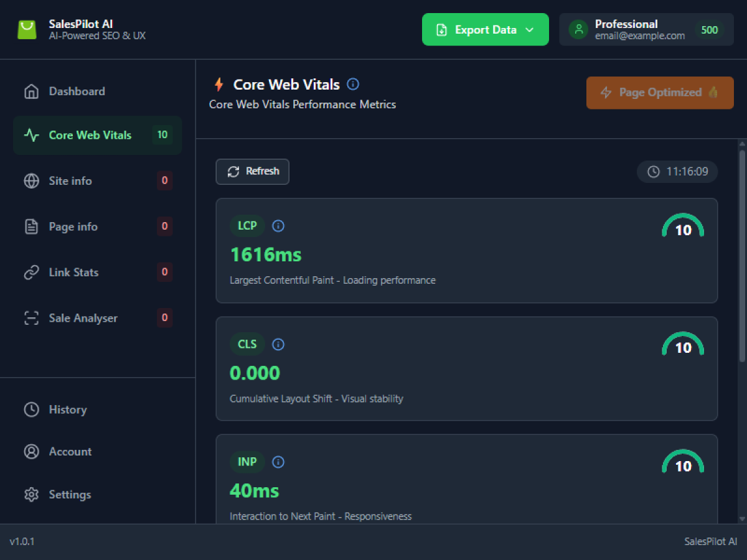Show the INP metric info icon
Screen dimensions: 747x560
tap(278, 462)
